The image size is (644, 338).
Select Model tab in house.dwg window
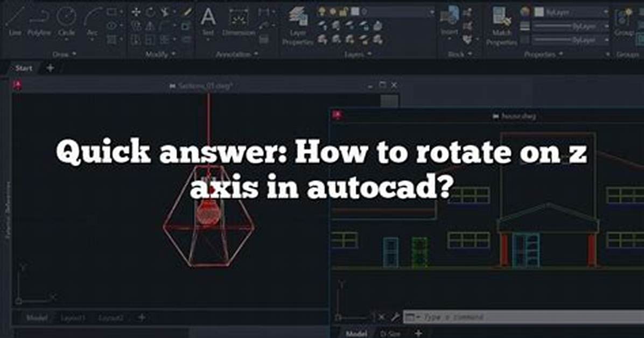point(356,334)
